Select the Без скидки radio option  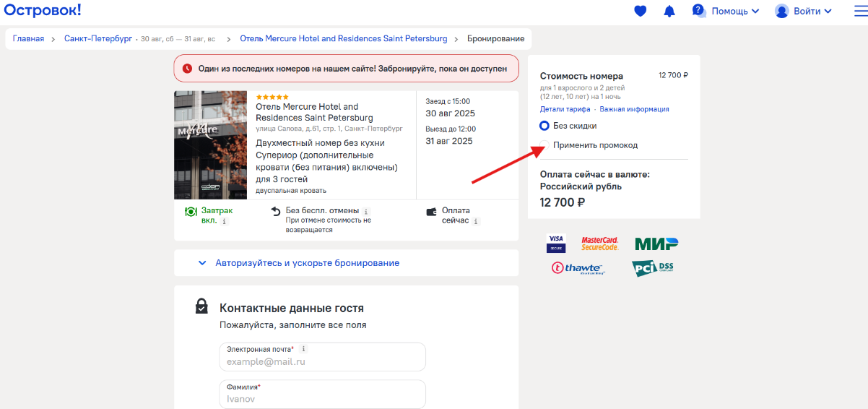coord(545,126)
